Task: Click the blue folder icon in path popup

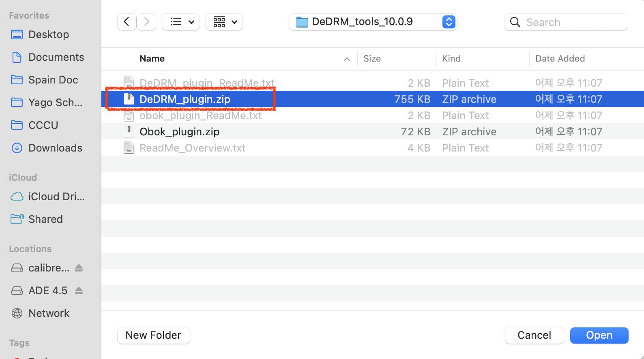Action: 302,22
